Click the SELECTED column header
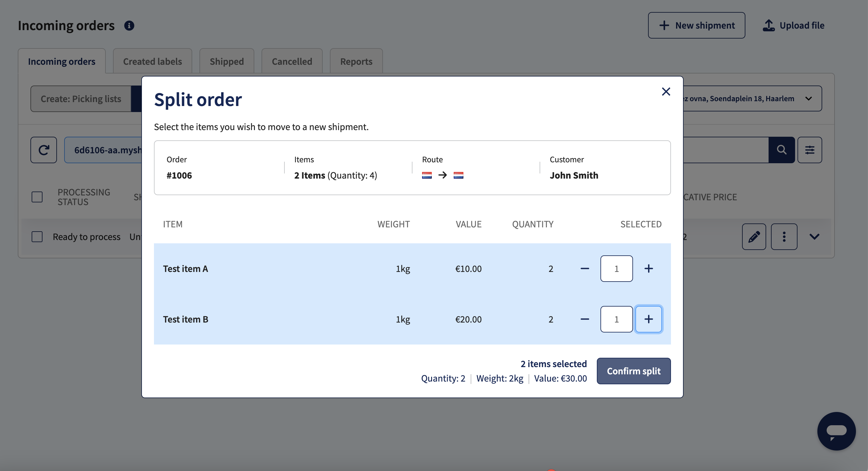 (641, 224)
